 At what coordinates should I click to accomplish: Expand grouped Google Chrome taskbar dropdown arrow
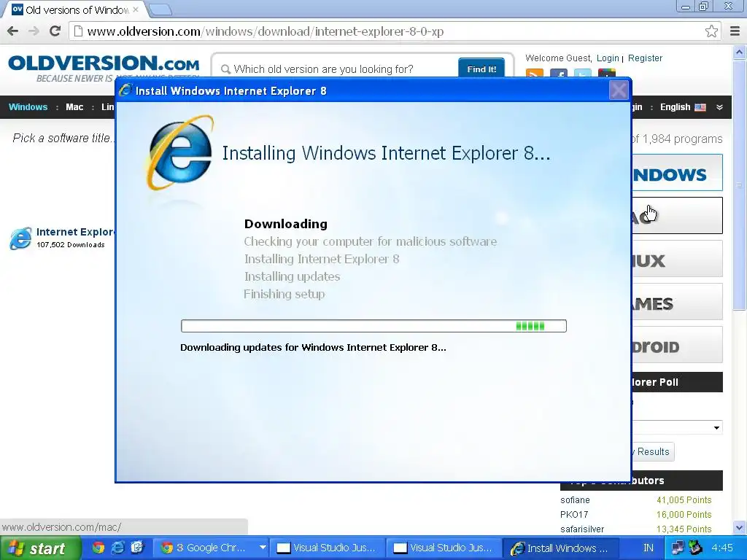click(263, 548)
